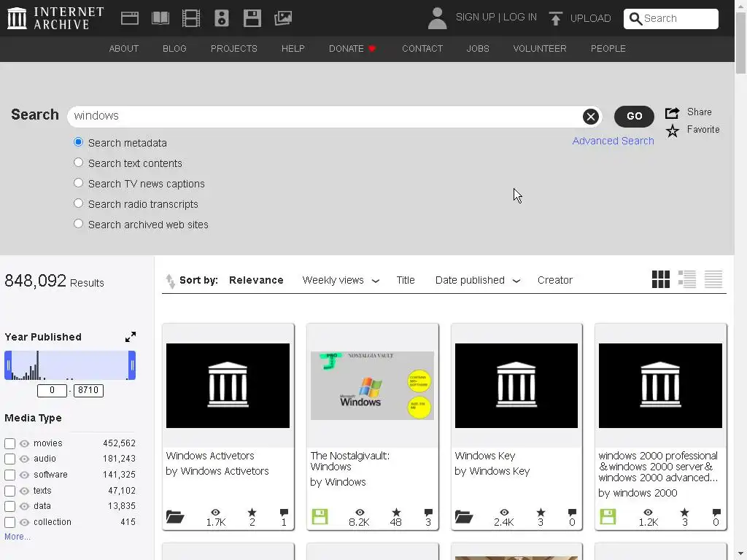Toggle eye icon next to movies
This screenshot has height=560, width=747.
(x=24, y=444)
